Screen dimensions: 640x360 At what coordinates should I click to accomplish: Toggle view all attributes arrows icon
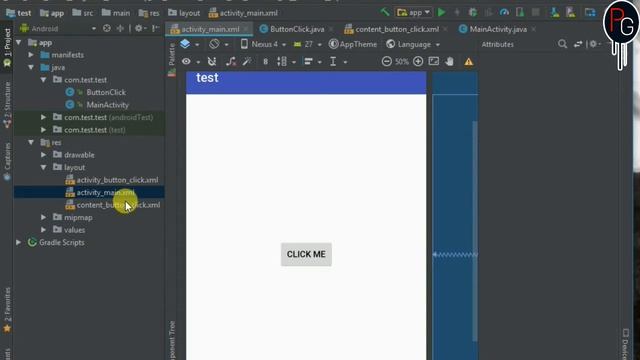[x=578, y=44]
